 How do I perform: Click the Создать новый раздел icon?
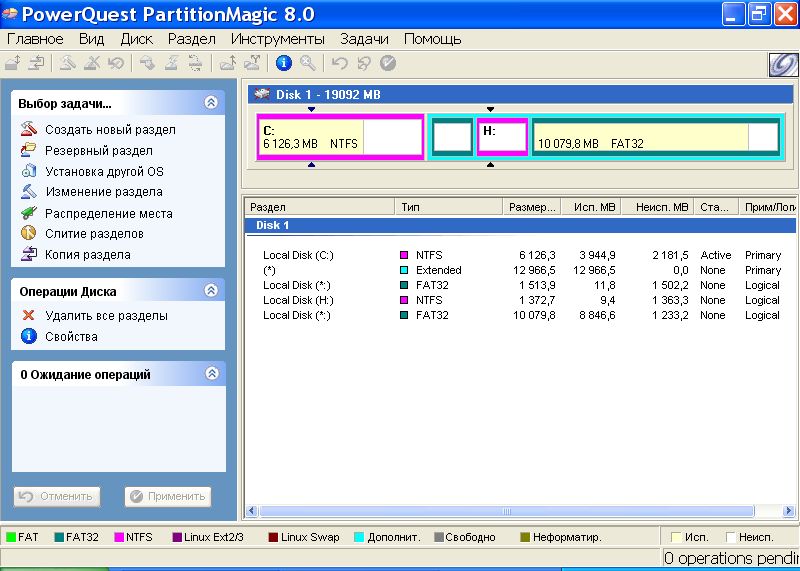28,129
